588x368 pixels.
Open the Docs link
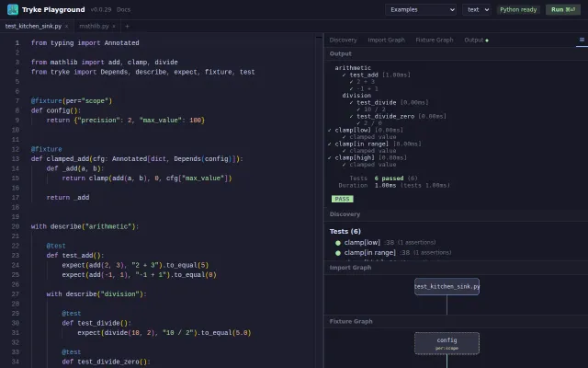pyautogui.click(x=123, y=10)
